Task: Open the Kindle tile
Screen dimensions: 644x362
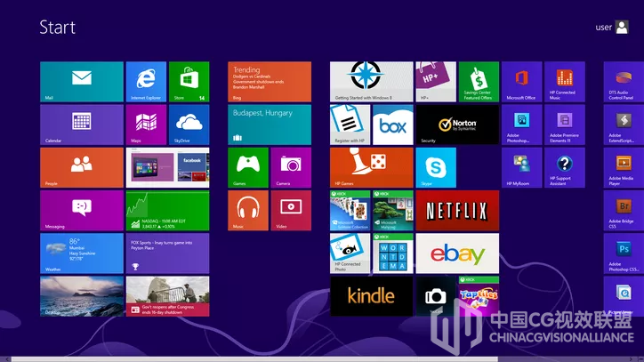Action: [x=371, y=296]
